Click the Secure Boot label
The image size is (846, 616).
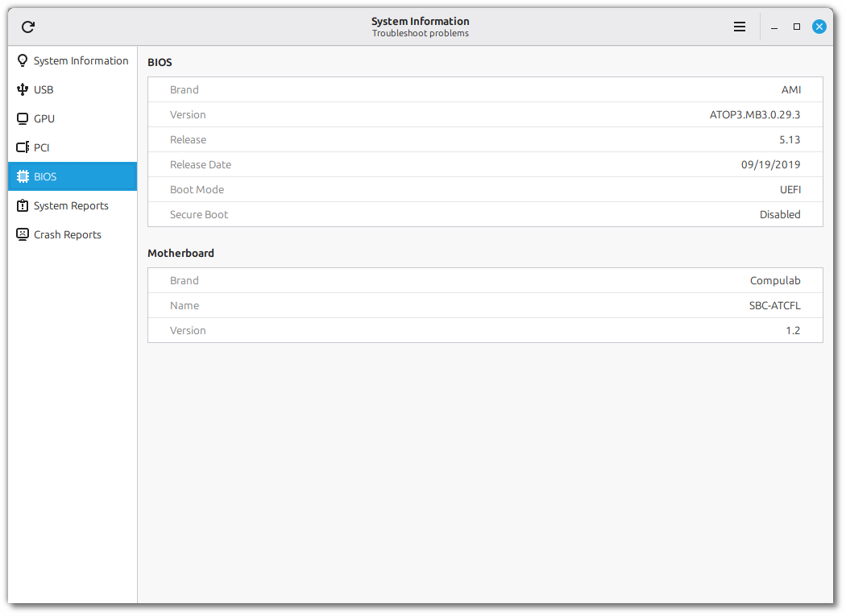click(x=199, y=214)
